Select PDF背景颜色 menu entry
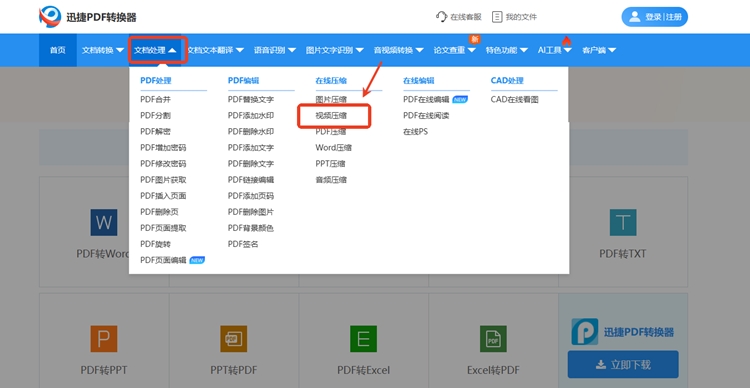This screenshot has height=388, width=750. coord(251,228)
